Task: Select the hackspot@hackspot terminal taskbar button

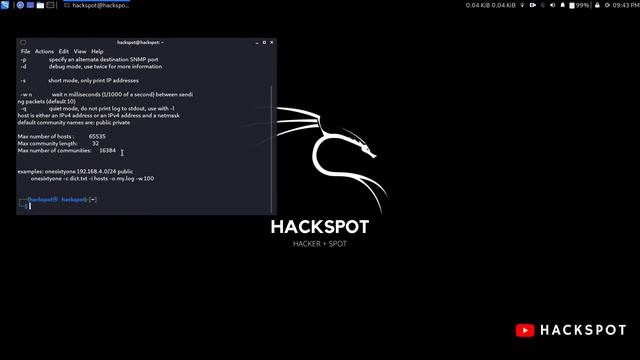Action: 97,5
